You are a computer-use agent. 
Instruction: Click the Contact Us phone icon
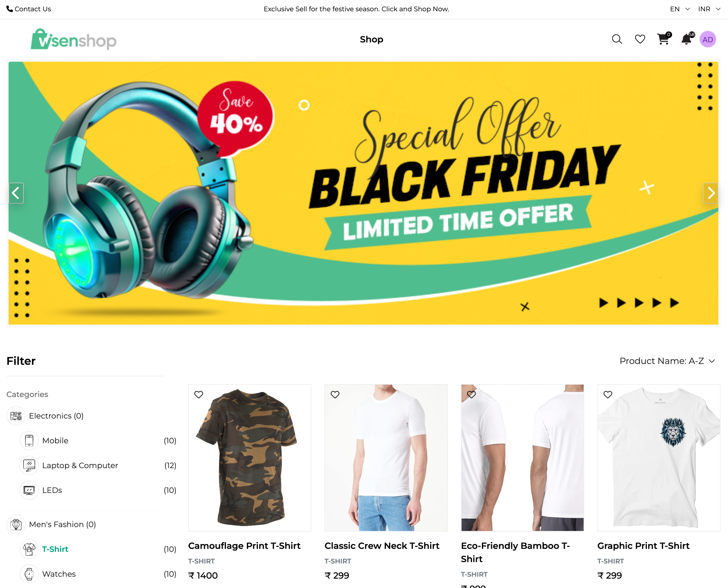[x=9, y=9]
